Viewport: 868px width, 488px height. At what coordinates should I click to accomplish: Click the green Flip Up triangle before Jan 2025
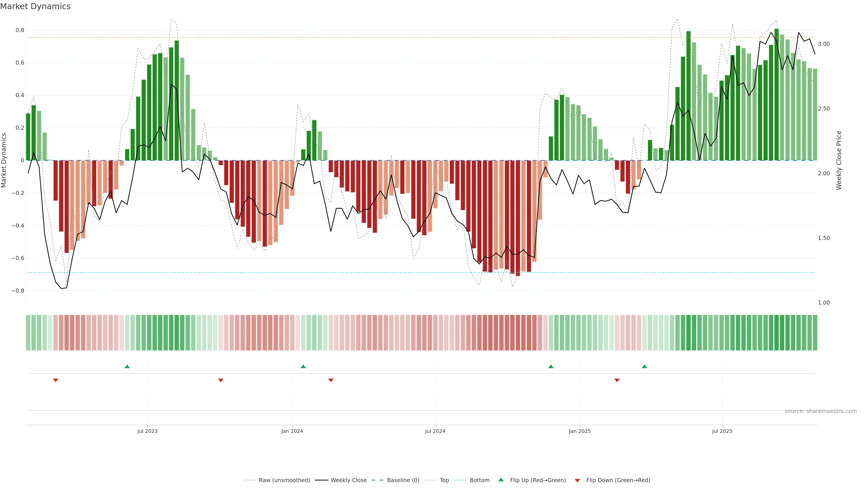[x=551, y=366]
